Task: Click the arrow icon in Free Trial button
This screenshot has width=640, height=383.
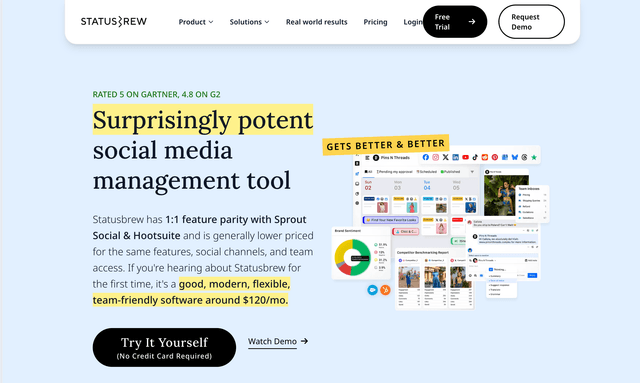Action: point(472,22)
